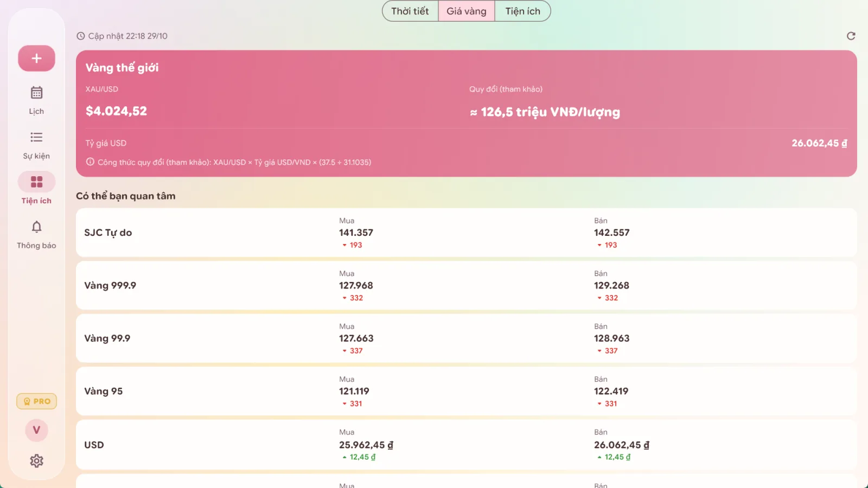Open the Sự kiện events list
868x488 pixels.
pos(36,145)
